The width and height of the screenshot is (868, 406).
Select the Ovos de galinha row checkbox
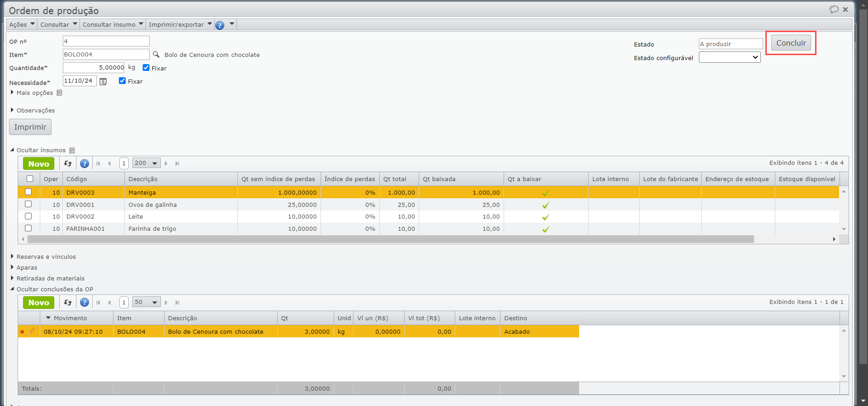click(x=28, y=204)
